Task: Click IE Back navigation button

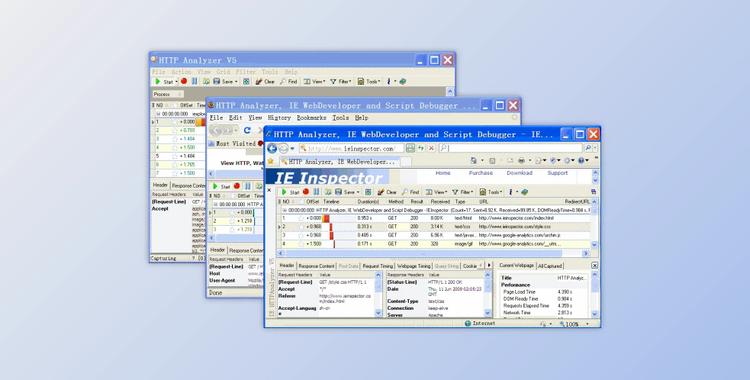Action: [x=272, y=148]
